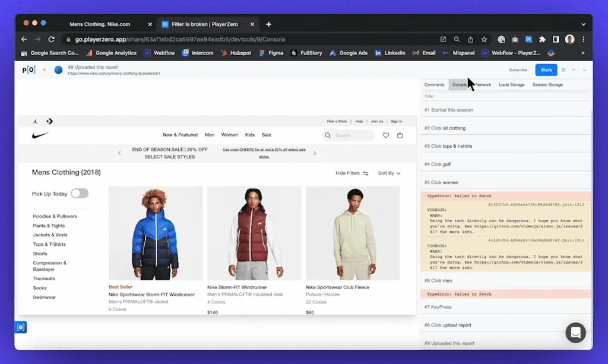The image size is (608, 364).
Task: Expand the Sort By dropdown
Action: pyautogui.click(x=389, y=173)
